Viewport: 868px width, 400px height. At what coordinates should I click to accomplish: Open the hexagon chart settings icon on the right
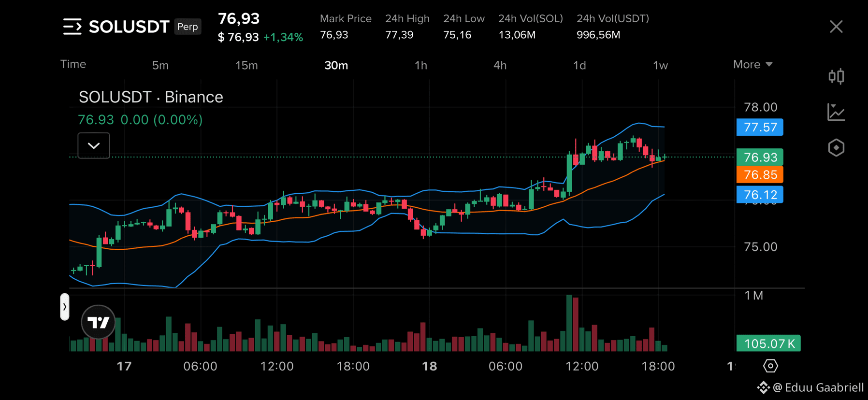click(836, 148)
